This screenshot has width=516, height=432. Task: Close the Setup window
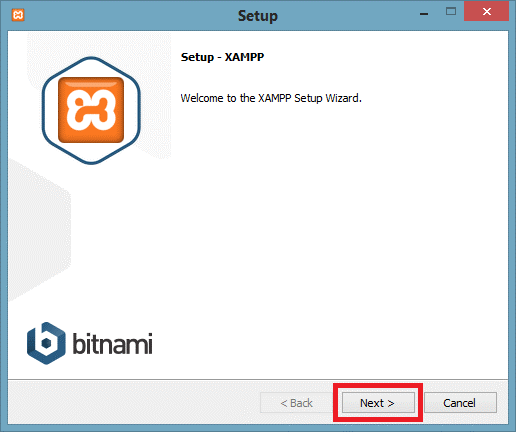[486, 12]
